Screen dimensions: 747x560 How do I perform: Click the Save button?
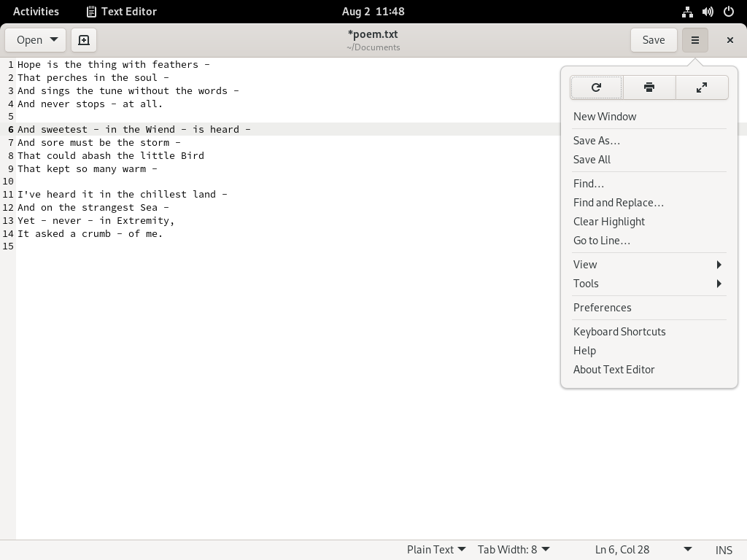pos(654,40)
